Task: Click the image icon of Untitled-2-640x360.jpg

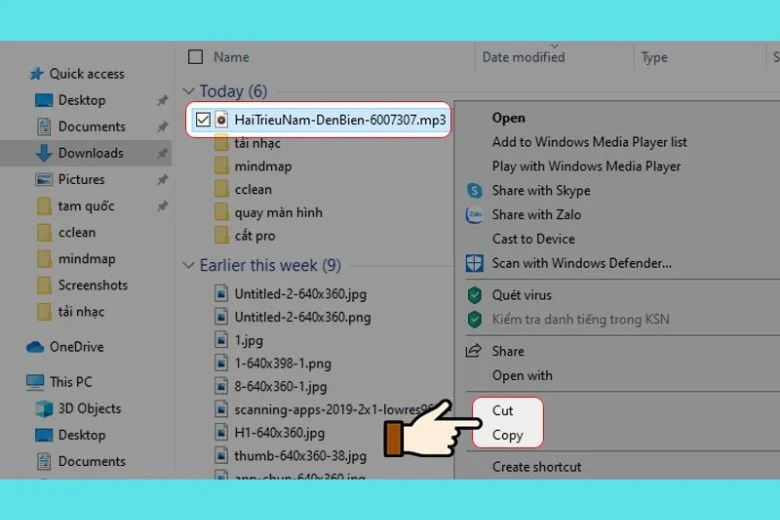Action: [x=221, y=294]
